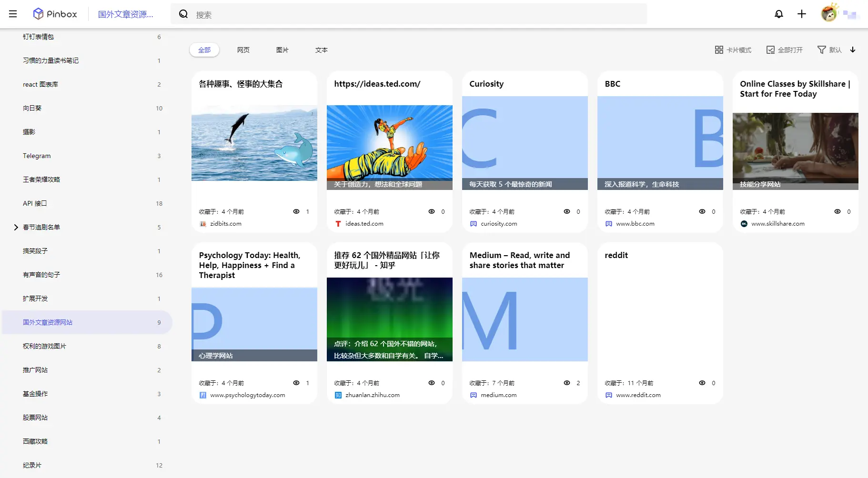
Task: Click views eye icon on Skillshare card
Action: 838,211
